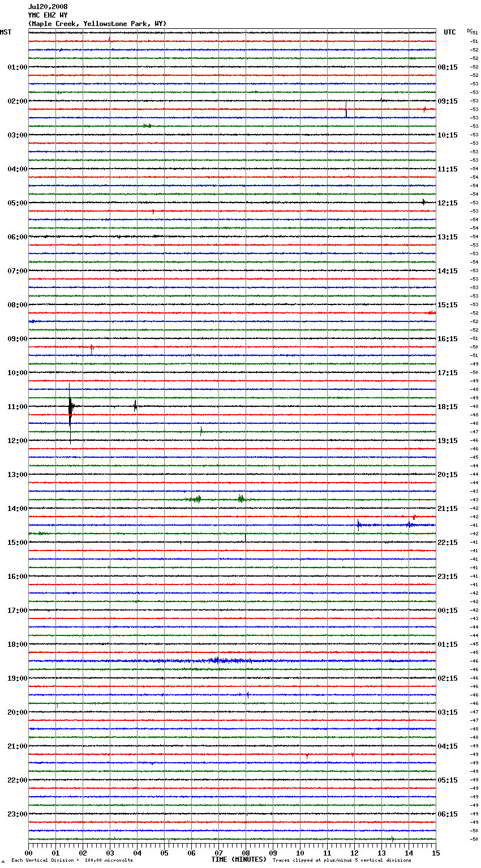Click the 12:15 UTC time label
This screenshot has height=868, width=481.
(448, 203)
